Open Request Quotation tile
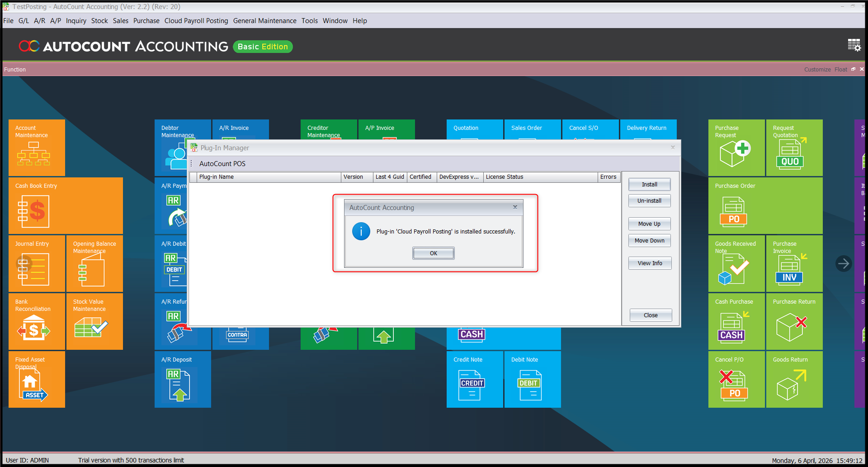This screenshot has width=868, height=467. point(794,148)
